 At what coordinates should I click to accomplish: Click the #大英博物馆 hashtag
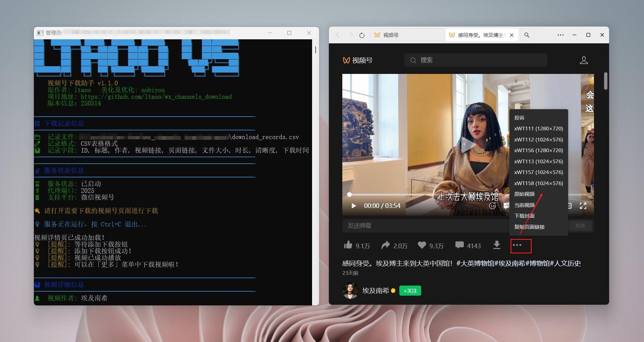[x=475, y=263]
